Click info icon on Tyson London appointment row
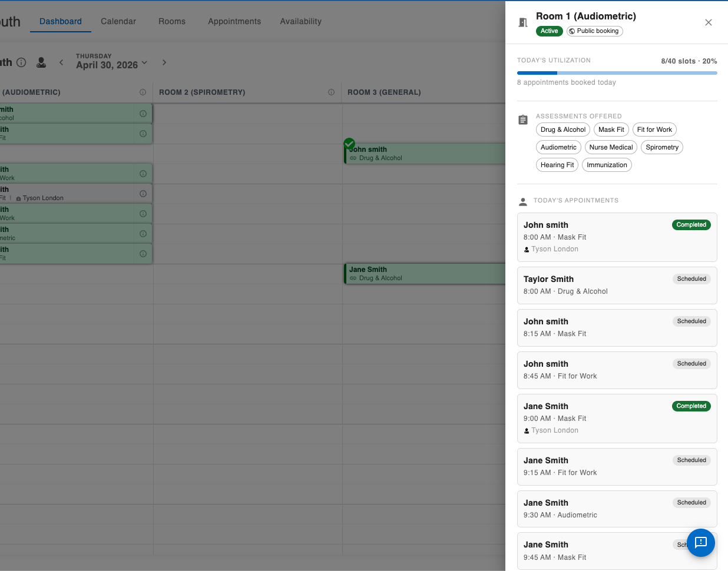Viewport: 728px width, 571px height. click(143, 194)
